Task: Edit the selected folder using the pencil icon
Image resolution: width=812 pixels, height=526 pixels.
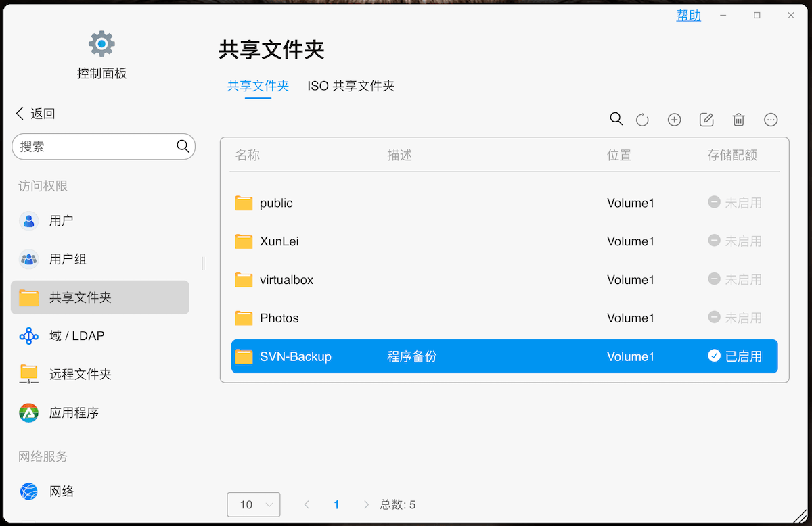Action: click(x=706, y=119)
